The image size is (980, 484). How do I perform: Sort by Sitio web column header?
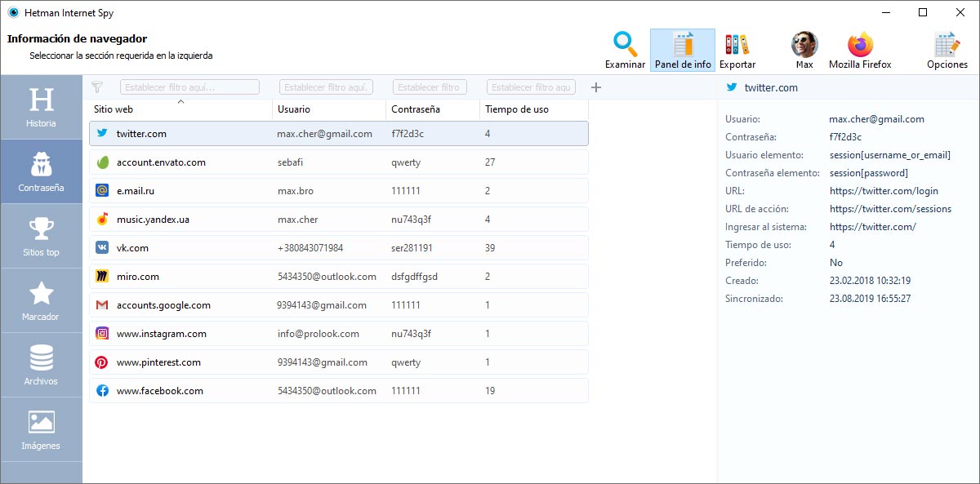tap(180, 109)
